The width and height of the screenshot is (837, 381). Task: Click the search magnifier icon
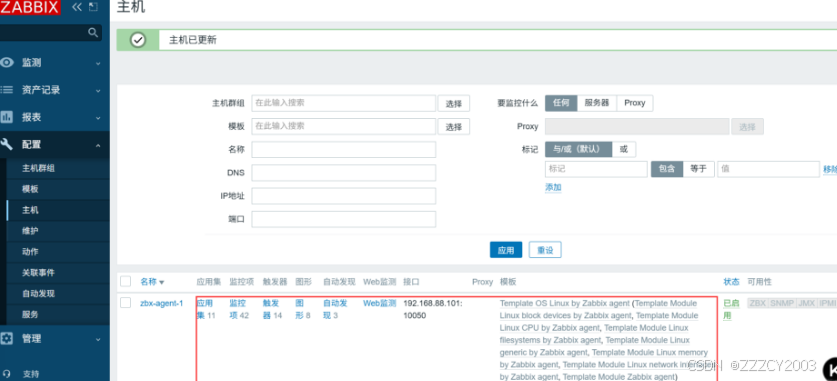pyautogui.click(x=93, y=33)
